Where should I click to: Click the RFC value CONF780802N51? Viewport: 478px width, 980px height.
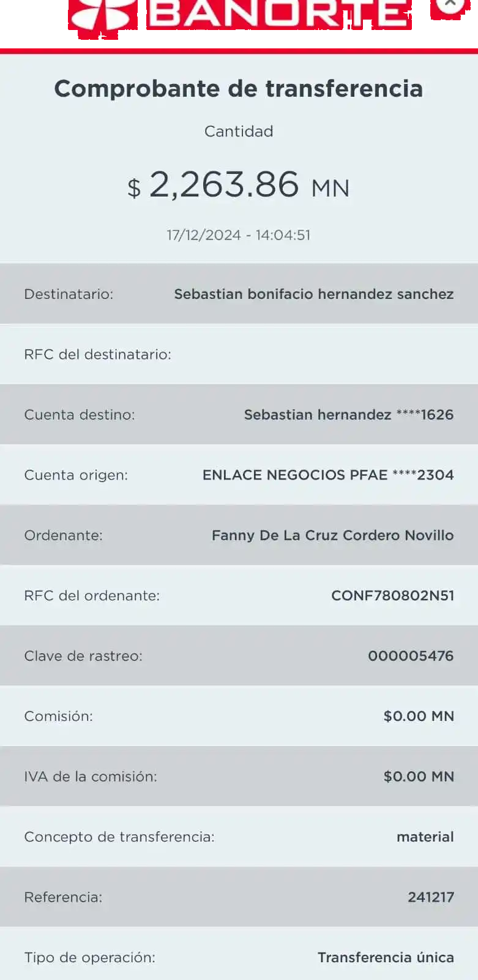[392, 595]
